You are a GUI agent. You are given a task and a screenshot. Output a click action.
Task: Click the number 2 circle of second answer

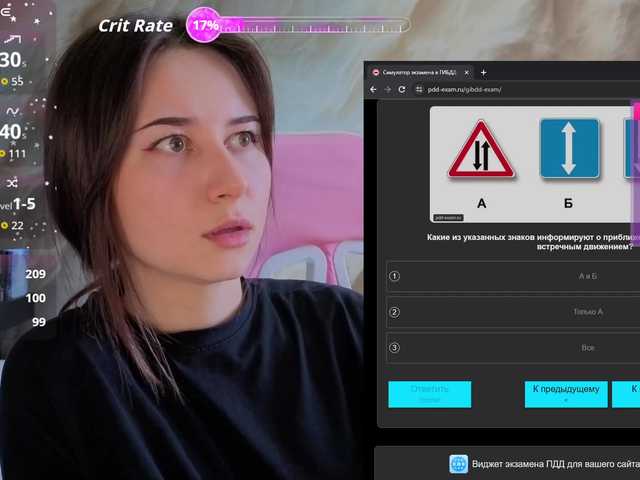(394, 312)
